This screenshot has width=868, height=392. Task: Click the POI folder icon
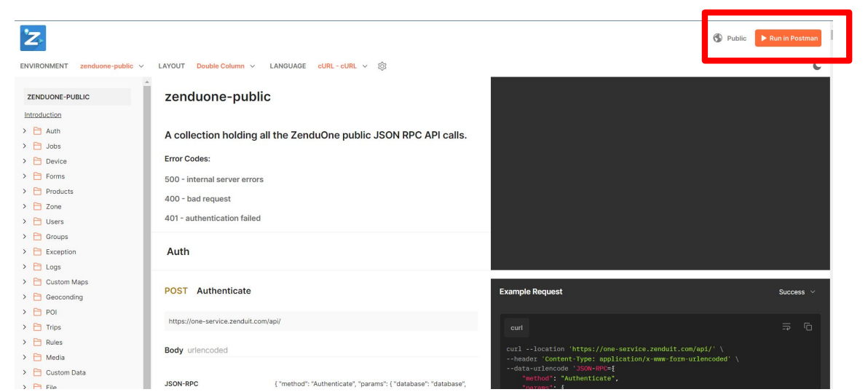coord(38,313)
